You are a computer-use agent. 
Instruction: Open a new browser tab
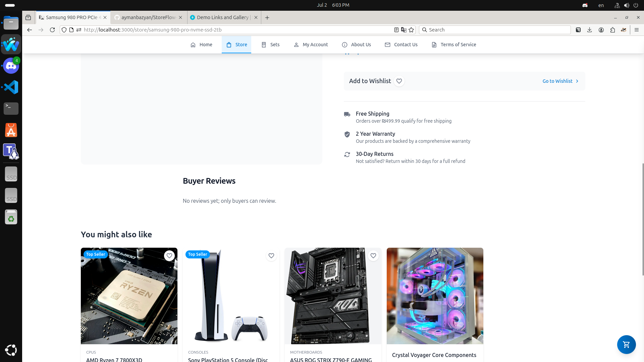[267, 17]
